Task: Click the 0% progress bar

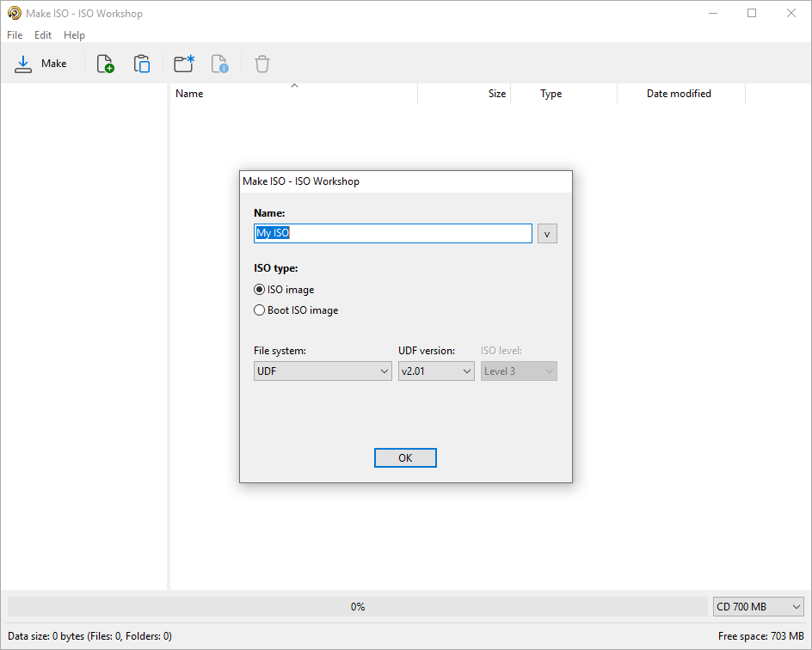Action: [x=357, y=606]
